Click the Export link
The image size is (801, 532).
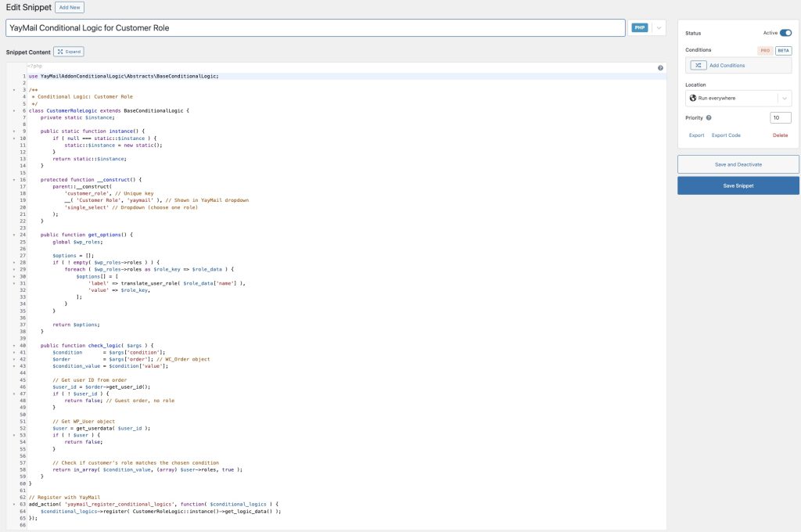(696, 135)
